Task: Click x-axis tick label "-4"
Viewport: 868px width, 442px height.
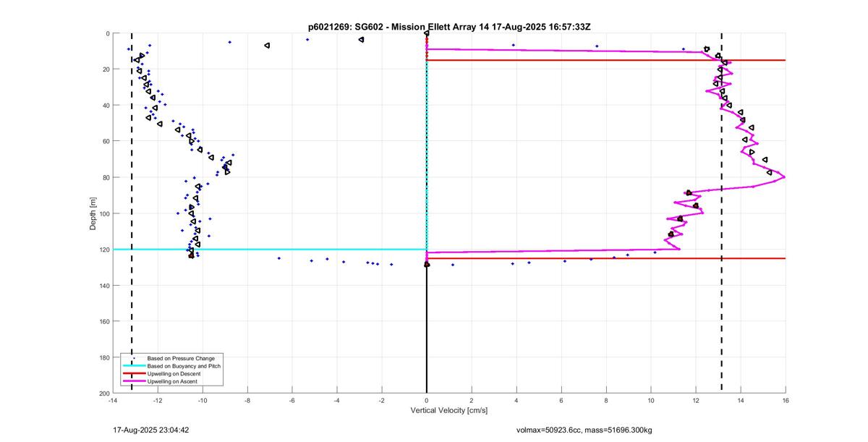Action: pos(336,400)
